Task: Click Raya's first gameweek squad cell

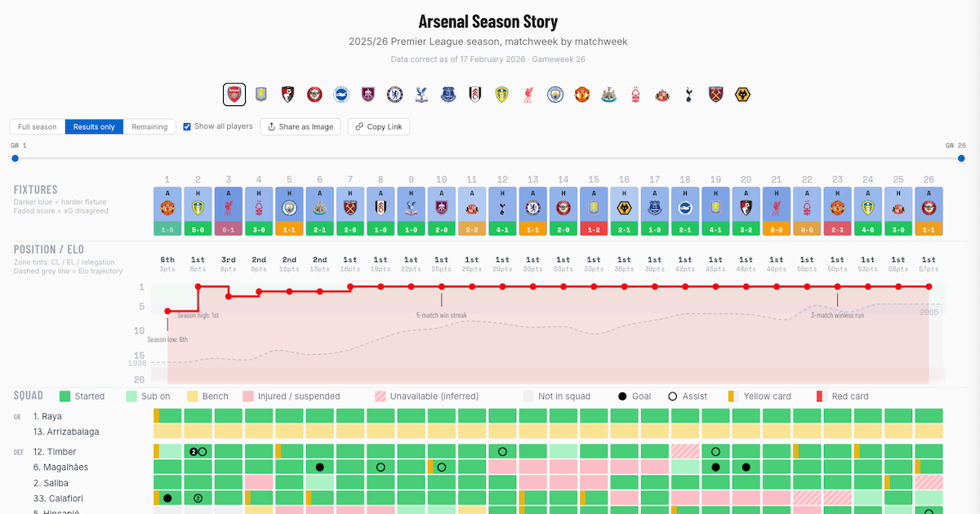Action: [167, 416]
